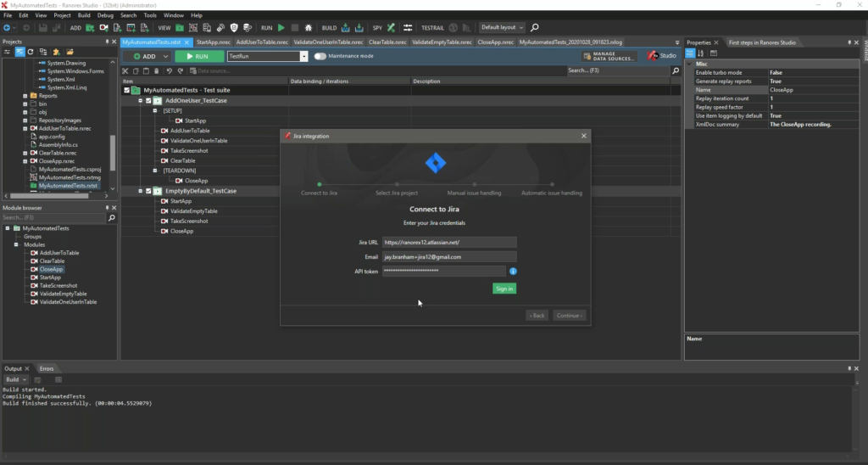Screen dimensions: 868x465
Task: Click the cut scissors icon in test suite toolbar
Action: coord(125,71)
